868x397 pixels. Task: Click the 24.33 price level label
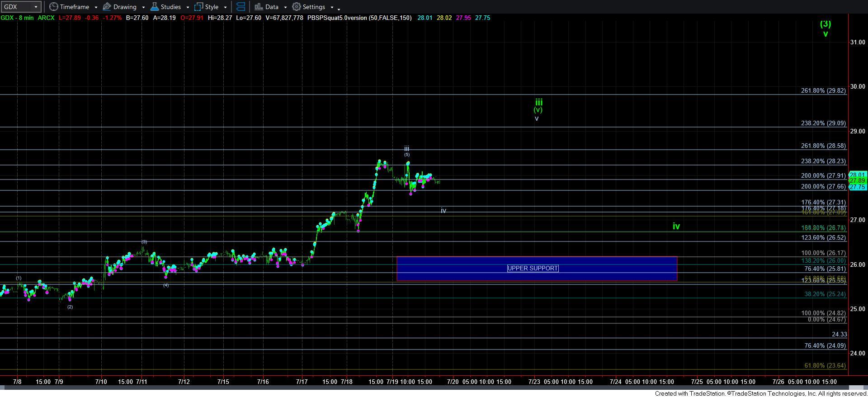(839, 334)
